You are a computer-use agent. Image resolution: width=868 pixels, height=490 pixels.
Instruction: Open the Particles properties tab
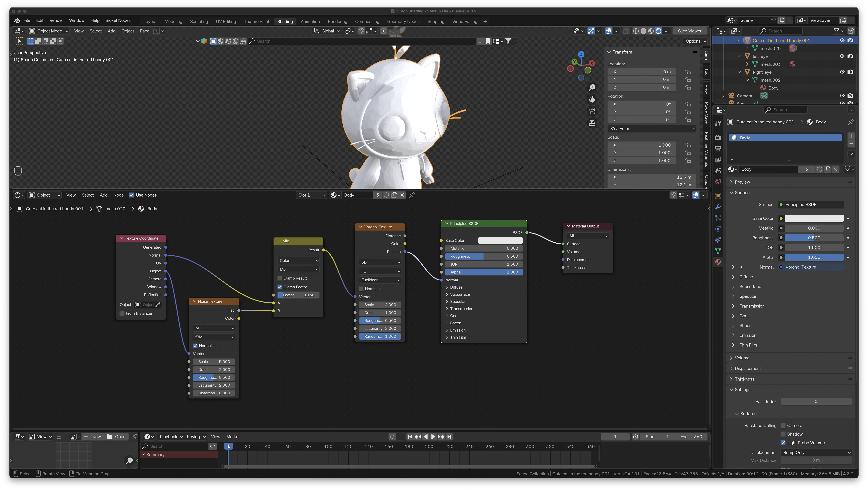coord(718,218)
